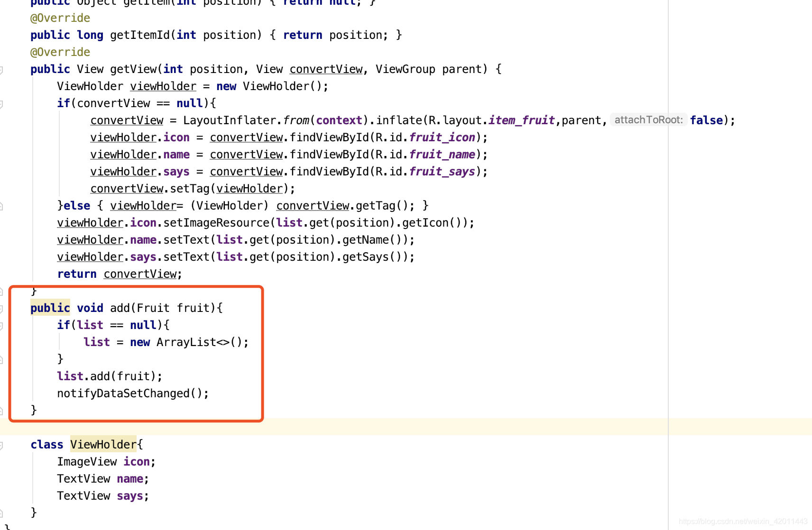Click the (ViewHolder) cast expression

[x=229, y=206]
